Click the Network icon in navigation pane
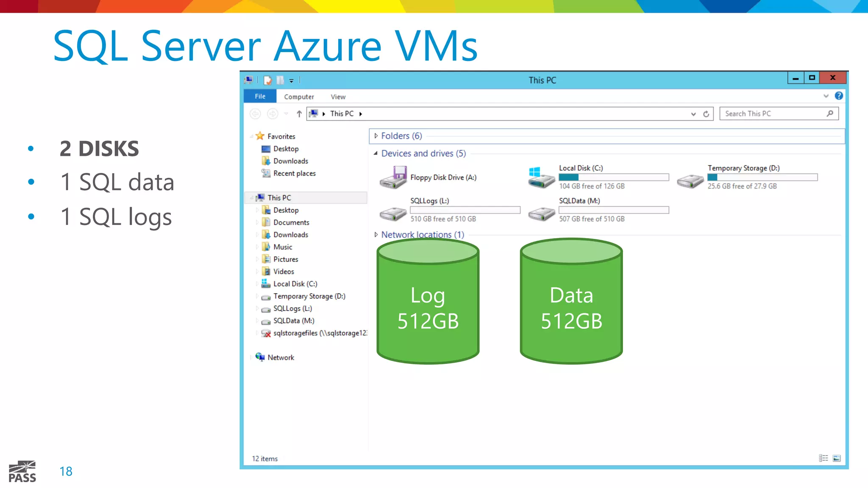 tap(260, 357)
